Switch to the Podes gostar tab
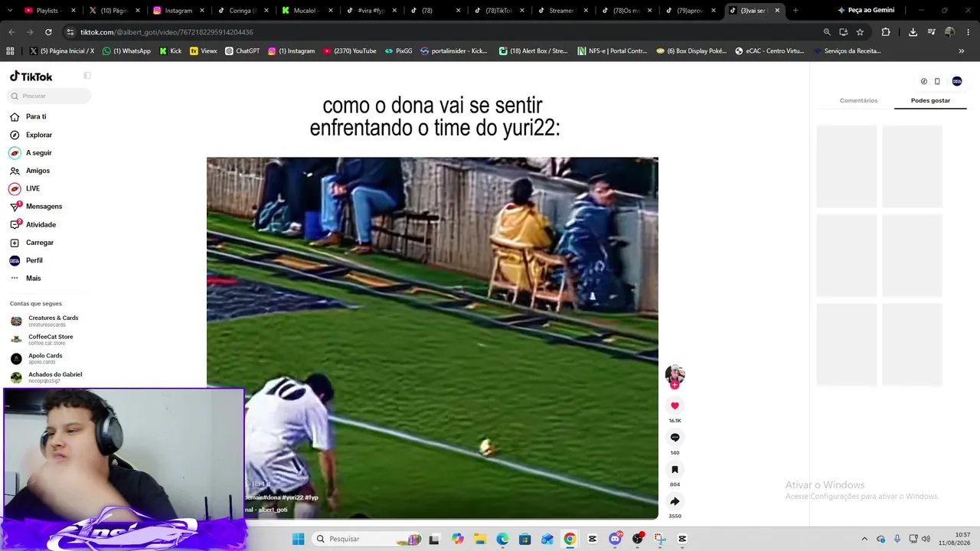The height and width of the screenshot is (551, 980). (930, 100)
